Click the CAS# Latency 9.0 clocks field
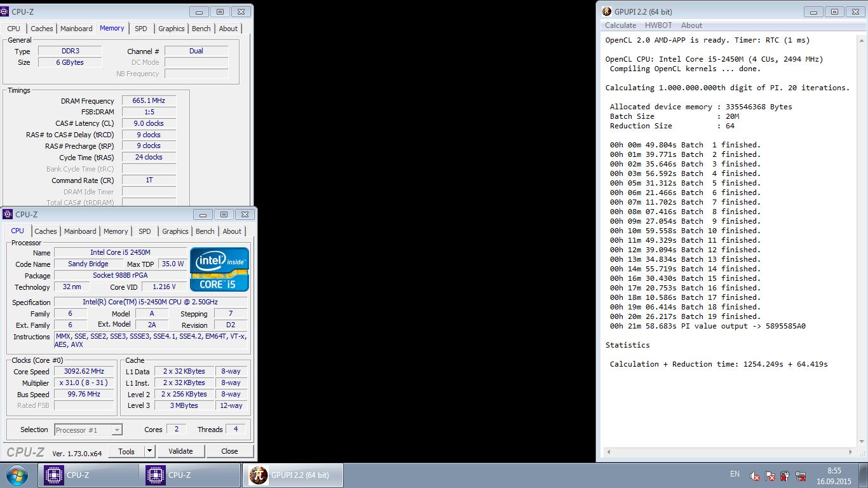This screenshot has height=488, width=868. (x=149, y=123)
